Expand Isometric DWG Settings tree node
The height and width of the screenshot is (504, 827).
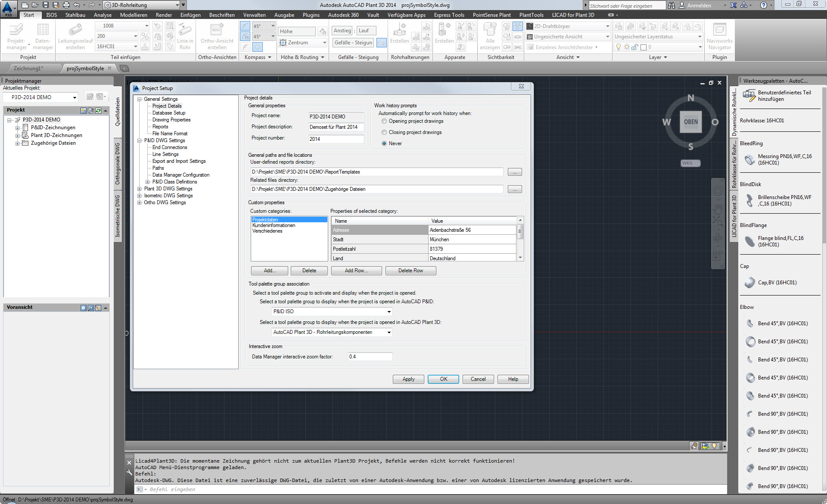(140, 196)
